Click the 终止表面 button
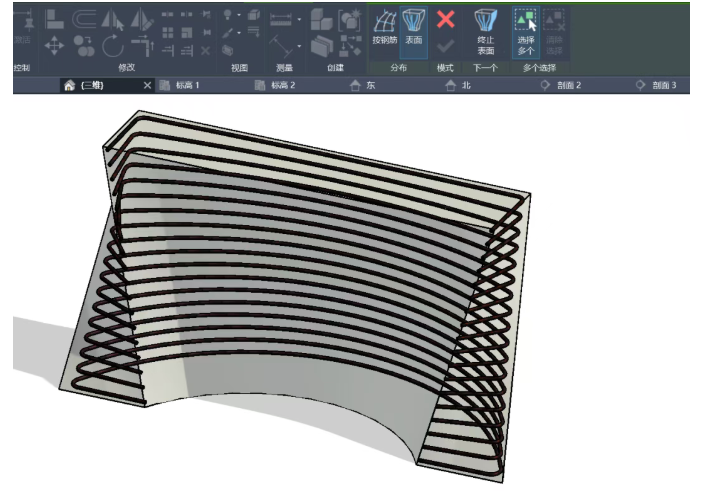 click(x=486, y=32)
